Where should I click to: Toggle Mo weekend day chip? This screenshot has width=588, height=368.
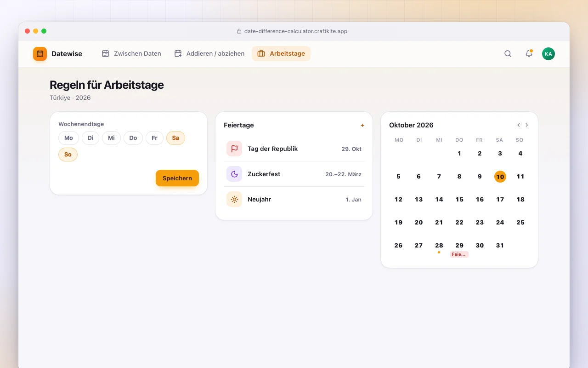click(x=68, y=138)
